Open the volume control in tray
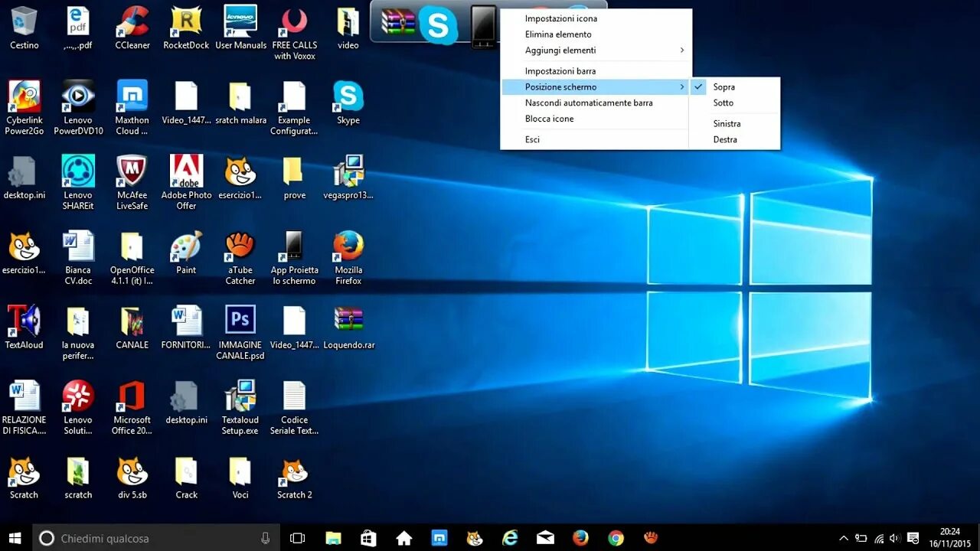This screenshot has width=980, height=551. (893, 539)
